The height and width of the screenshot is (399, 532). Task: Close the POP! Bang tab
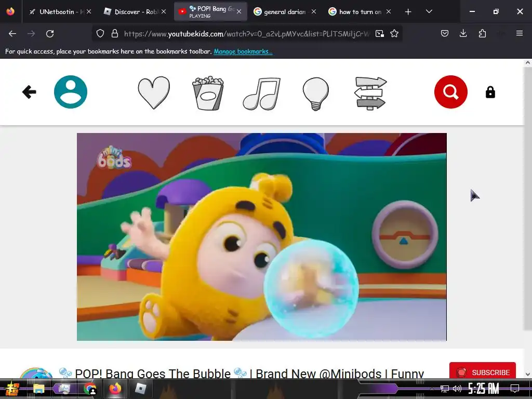click(x=239, y=11)
